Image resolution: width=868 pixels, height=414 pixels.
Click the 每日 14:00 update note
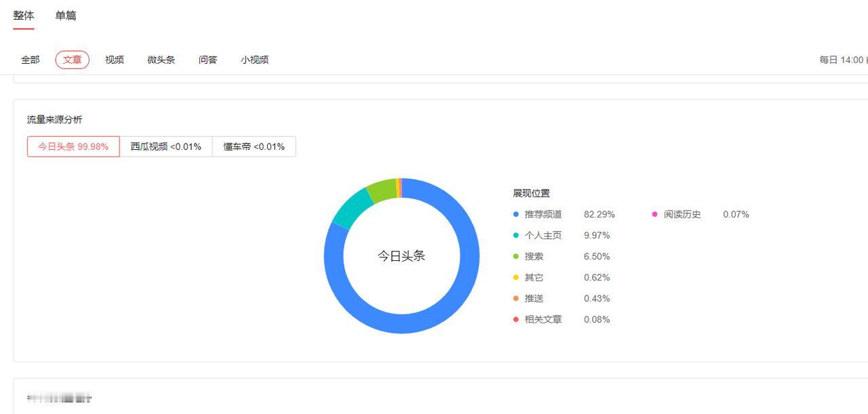[x=843, y=60]
